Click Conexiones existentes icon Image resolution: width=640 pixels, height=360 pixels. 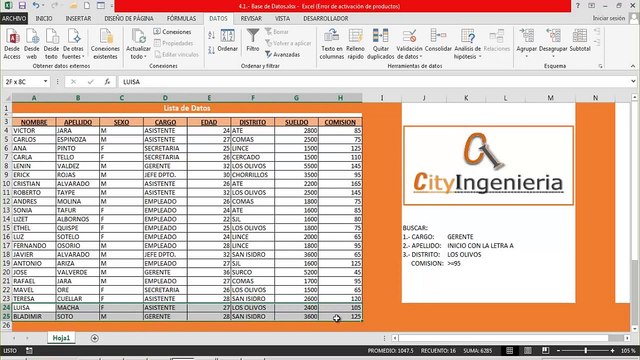click(105, 44)
